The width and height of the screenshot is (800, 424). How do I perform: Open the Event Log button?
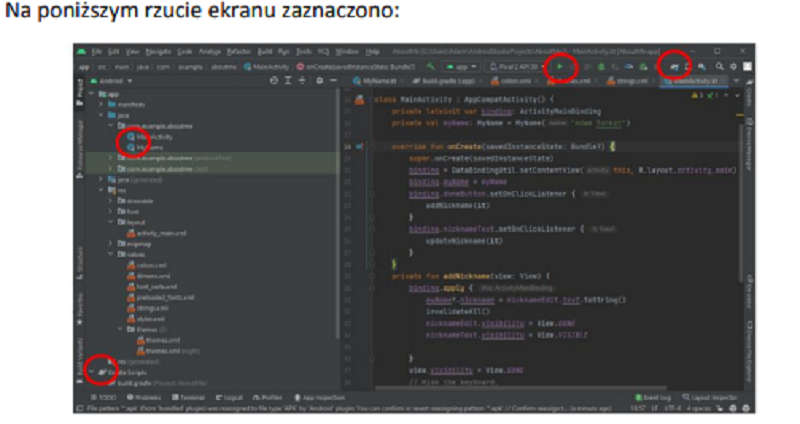point(653,397)
